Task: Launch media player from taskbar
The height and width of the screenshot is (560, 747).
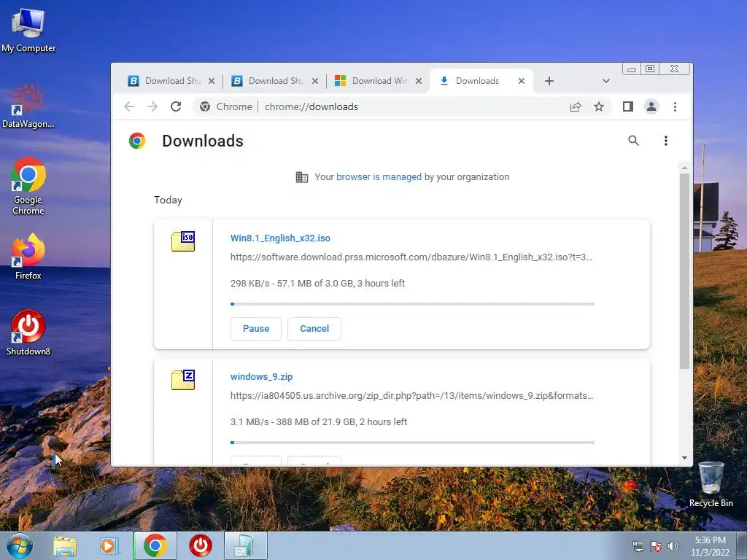Action: click(x=109, y=546)
